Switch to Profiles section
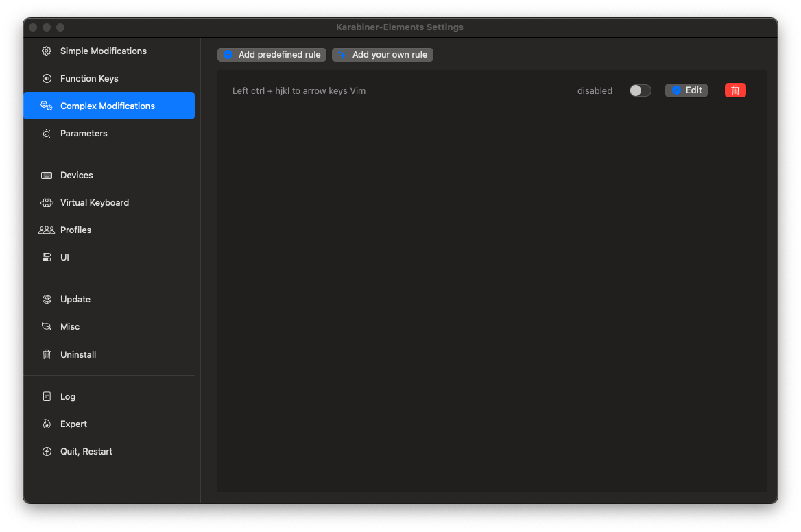Viewport: 801px width, 532px height. click(109, 230)
